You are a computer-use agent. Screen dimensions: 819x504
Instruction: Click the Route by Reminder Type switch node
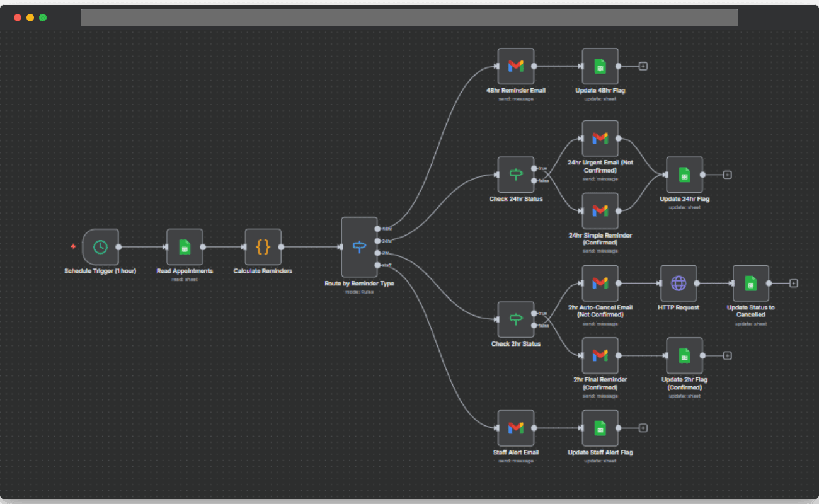[x=358, y=247]
